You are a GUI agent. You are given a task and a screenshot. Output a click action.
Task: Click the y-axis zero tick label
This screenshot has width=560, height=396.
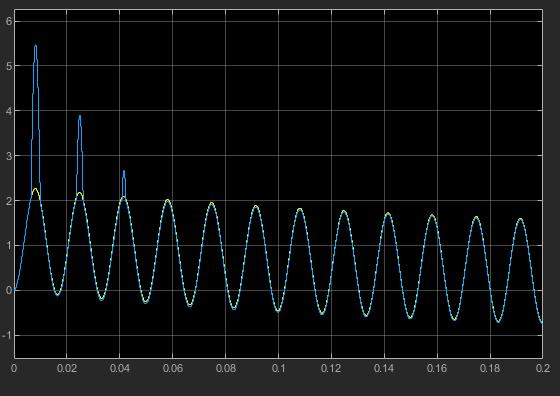(x=9, y=290)
